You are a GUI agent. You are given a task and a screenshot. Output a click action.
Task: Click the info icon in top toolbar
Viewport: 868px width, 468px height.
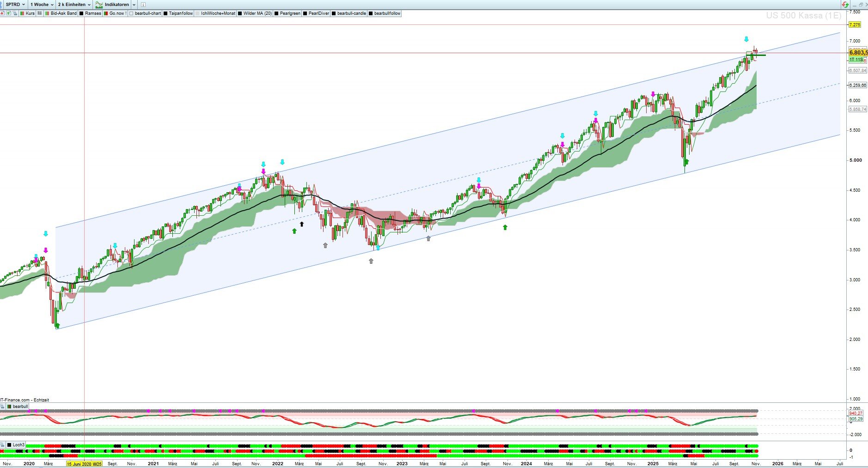click(143, 5)
